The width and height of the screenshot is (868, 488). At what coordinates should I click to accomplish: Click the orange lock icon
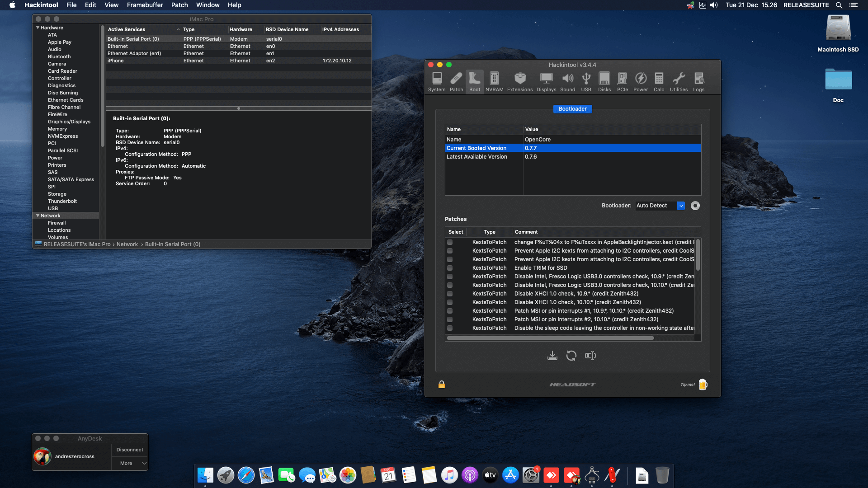click(x=442, y=385)
